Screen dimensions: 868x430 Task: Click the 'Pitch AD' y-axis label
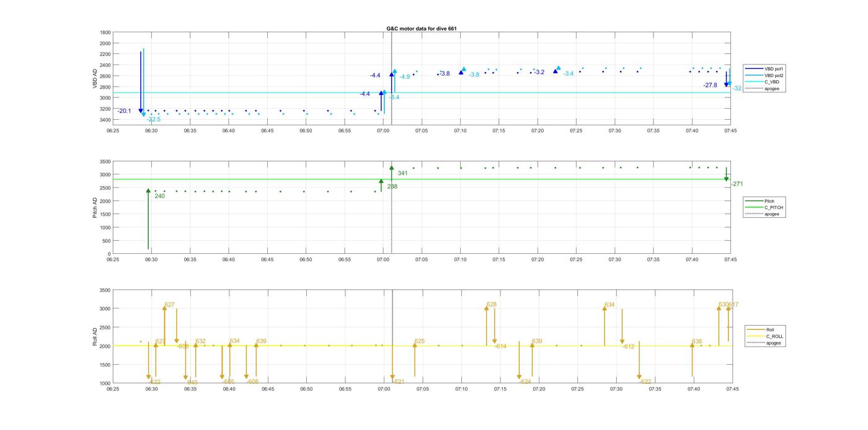click(x=95, y=207)
